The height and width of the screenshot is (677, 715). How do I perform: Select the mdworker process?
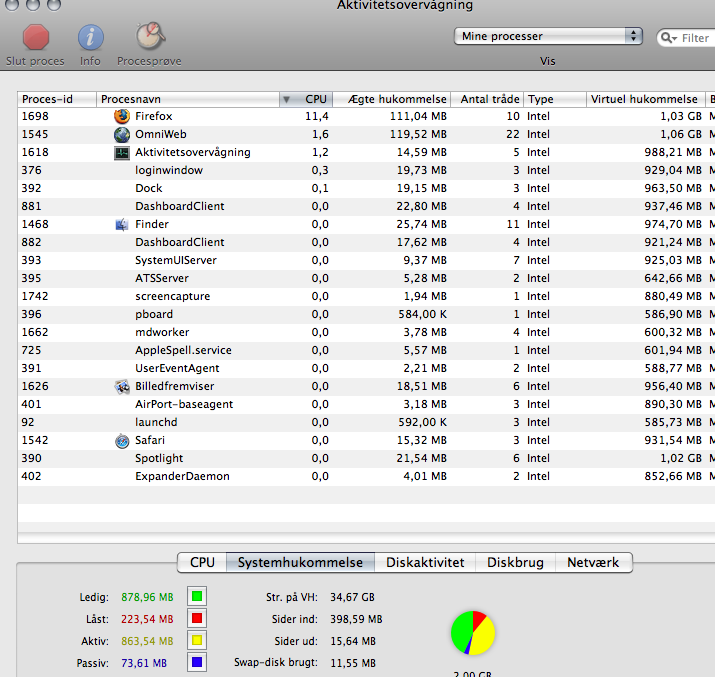(x=367, y=333)
